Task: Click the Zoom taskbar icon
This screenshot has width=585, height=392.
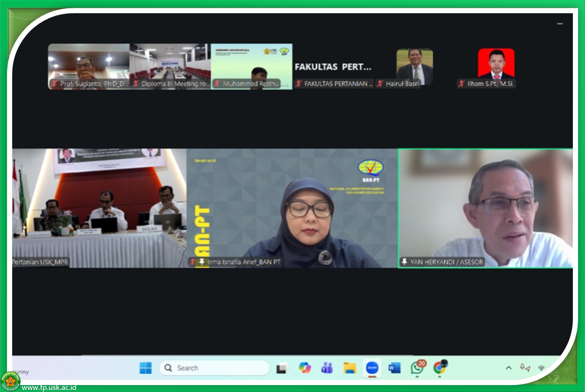Action: point(372,368)
